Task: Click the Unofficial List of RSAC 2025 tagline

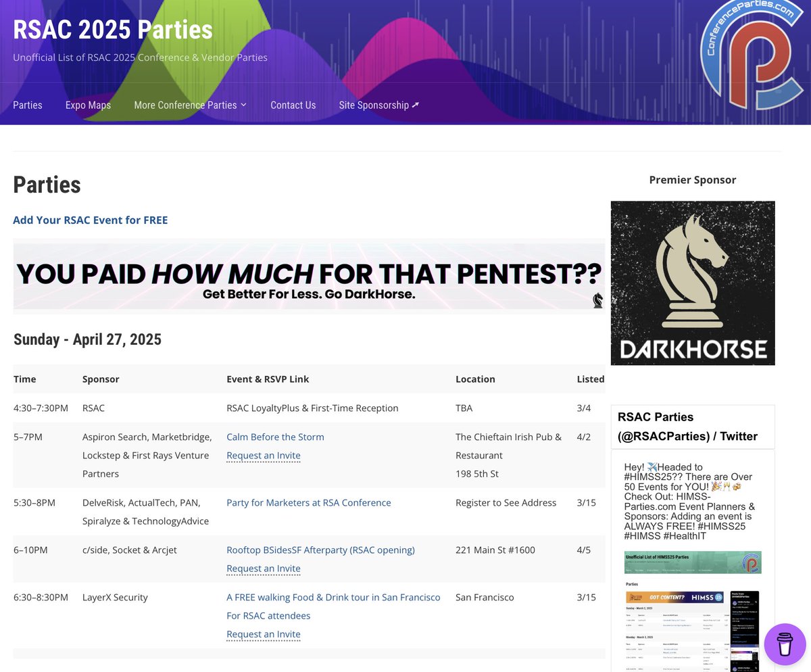Action: pos(140,57)
